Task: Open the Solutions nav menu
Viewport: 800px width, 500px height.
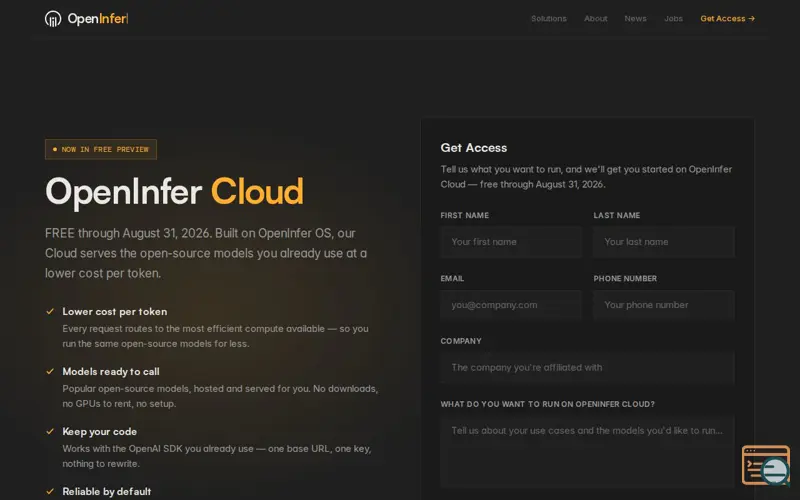Action: click(x=548, y=18)
